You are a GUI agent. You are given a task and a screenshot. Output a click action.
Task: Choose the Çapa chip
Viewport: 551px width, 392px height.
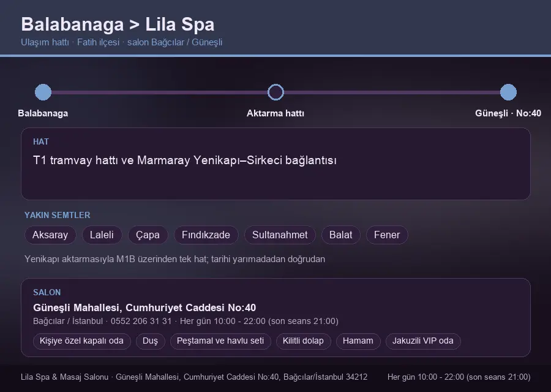(148, 235)
